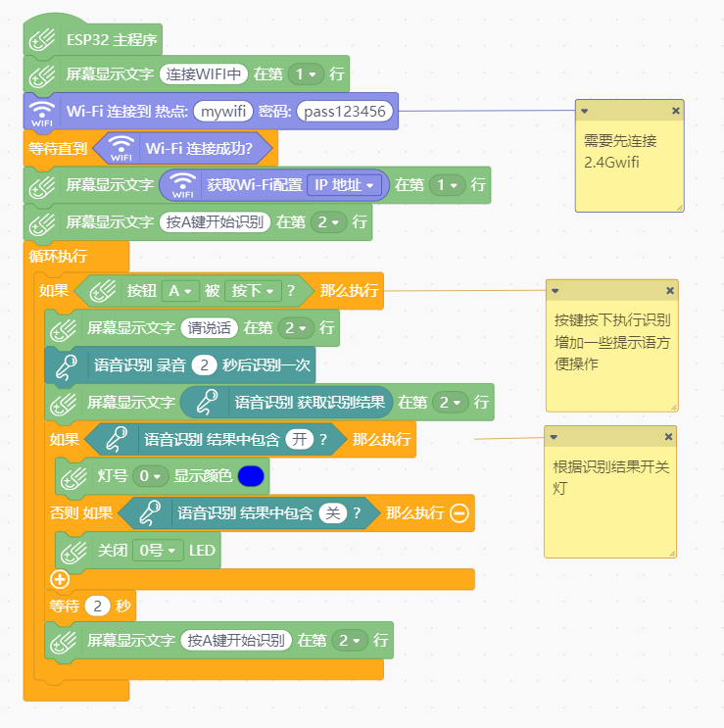
Task: Open row dropdown of 请说话 display block
Action: pyautogui.click(x=296, y=328)
